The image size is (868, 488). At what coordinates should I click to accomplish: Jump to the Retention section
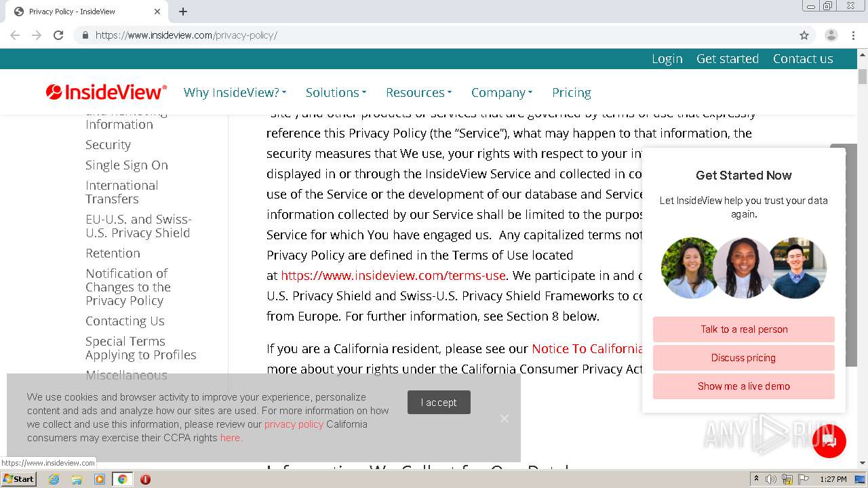point(113,253)
